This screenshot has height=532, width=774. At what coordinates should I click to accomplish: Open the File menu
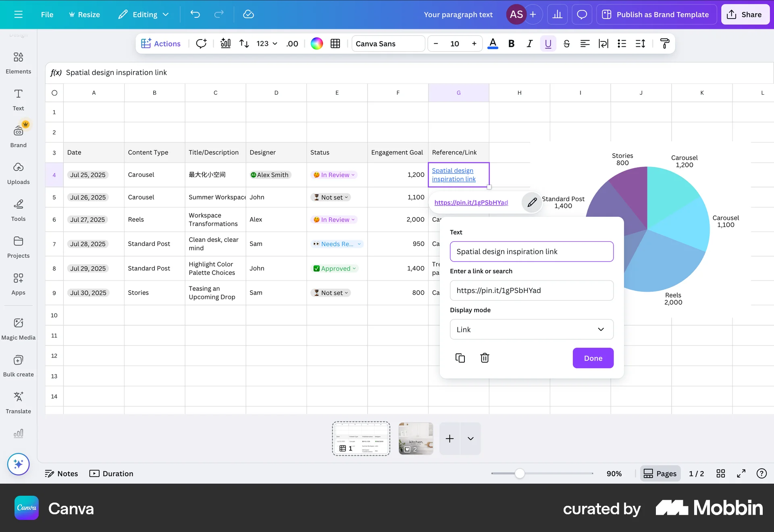(x=47, y=15)
